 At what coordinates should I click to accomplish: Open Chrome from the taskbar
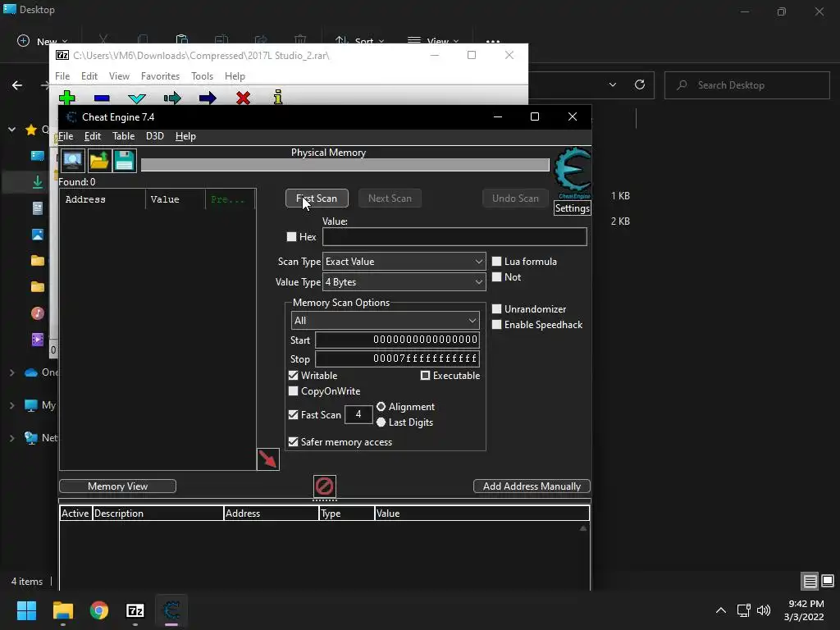(x=99, y=610)
